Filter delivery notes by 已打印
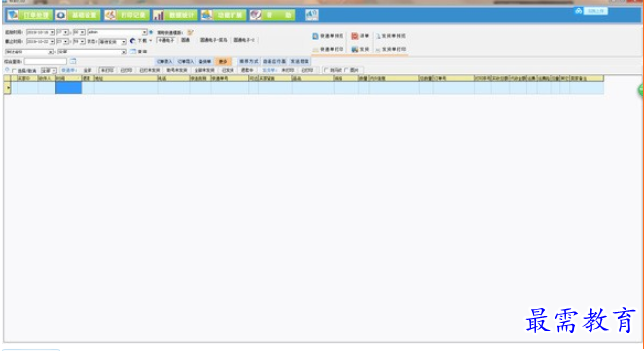The image size is (644, 351). click(306, 70)
